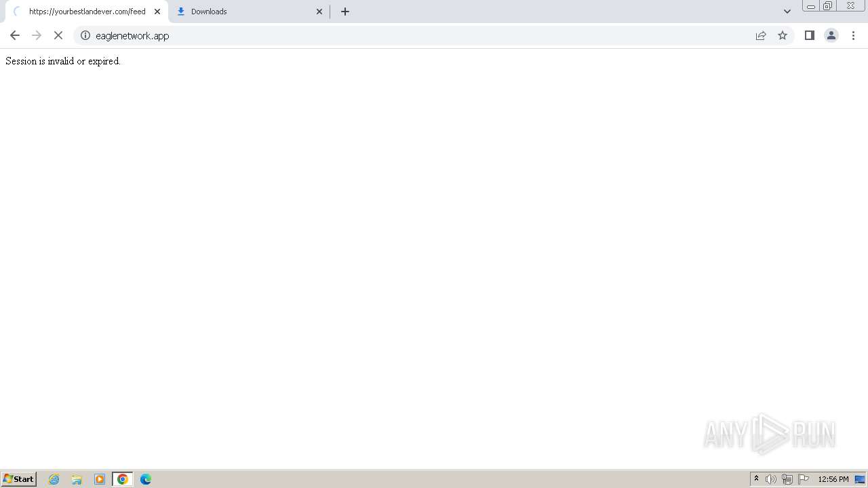Click the Show desktop tray icon
Screen dimensions: 868x488
click(x=860, y=479)
